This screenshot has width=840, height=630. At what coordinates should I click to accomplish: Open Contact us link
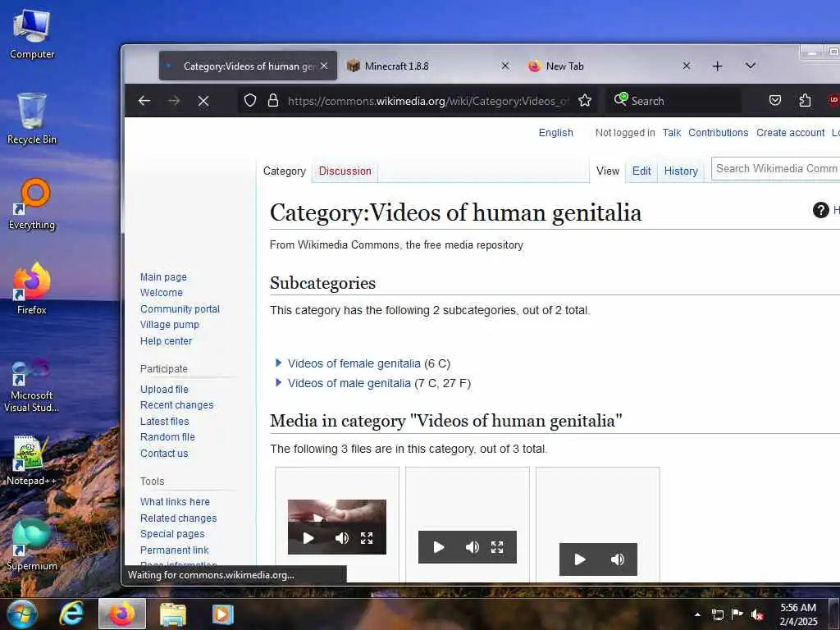coord(164,453)
